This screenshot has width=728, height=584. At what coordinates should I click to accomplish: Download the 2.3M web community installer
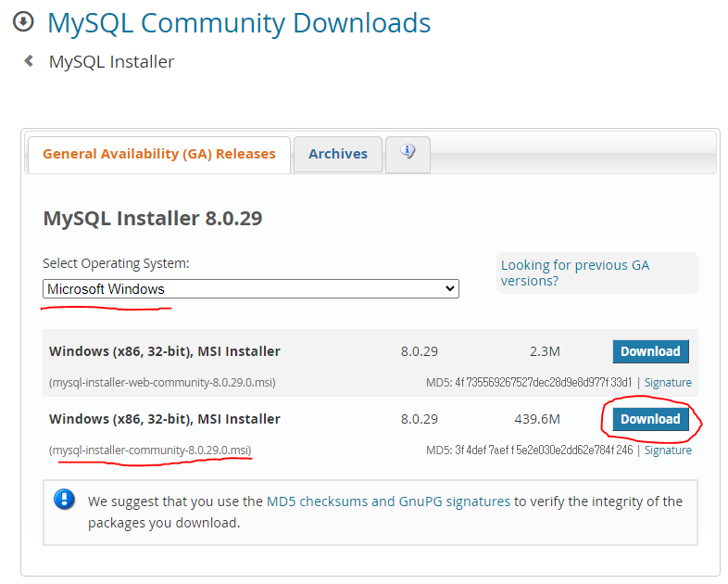(650, 351)
